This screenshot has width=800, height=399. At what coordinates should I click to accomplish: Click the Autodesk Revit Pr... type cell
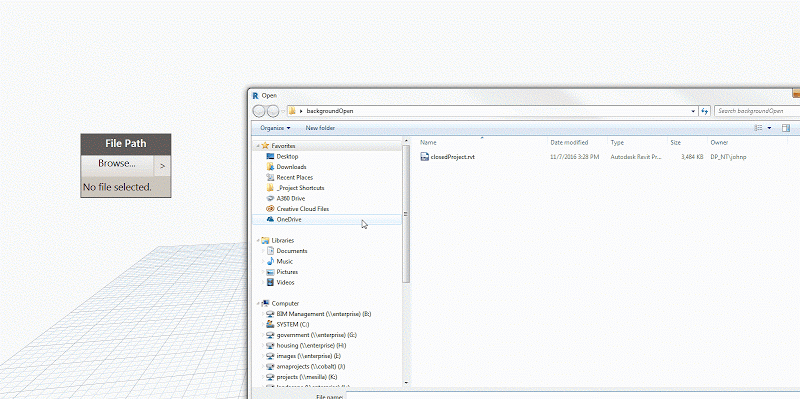tap(636, 157)
